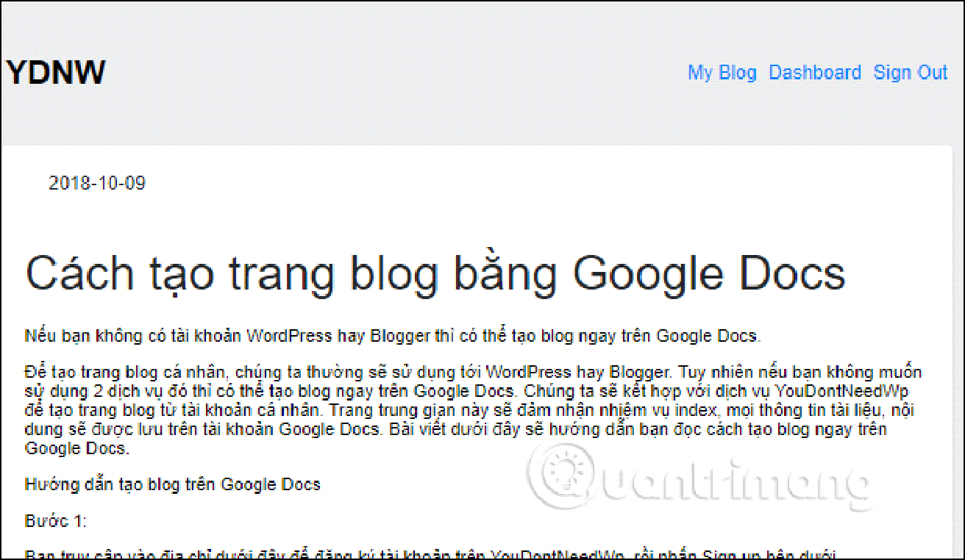Screen dimensions: 965x560
Task: Click the "Bước 1:" line
Action: (56, 522)
